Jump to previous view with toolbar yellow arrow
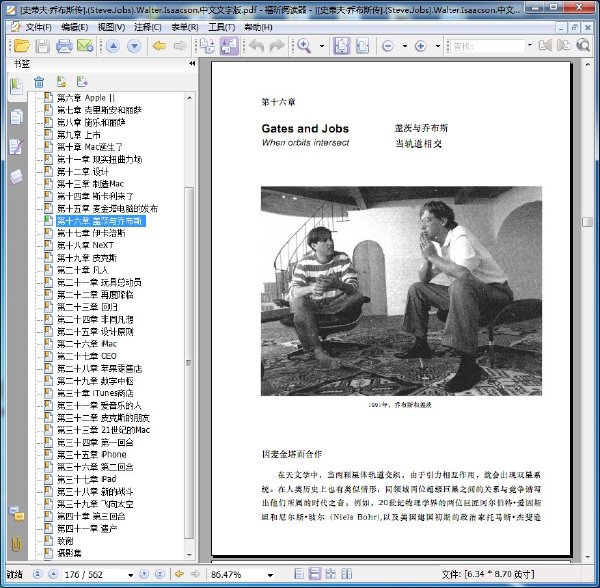 click(159, 46)
